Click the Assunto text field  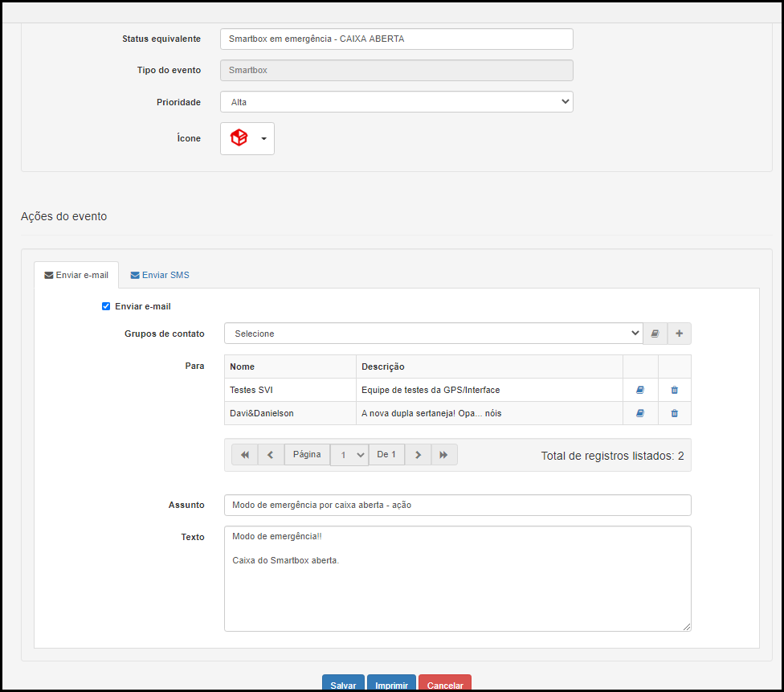(457, 505)
